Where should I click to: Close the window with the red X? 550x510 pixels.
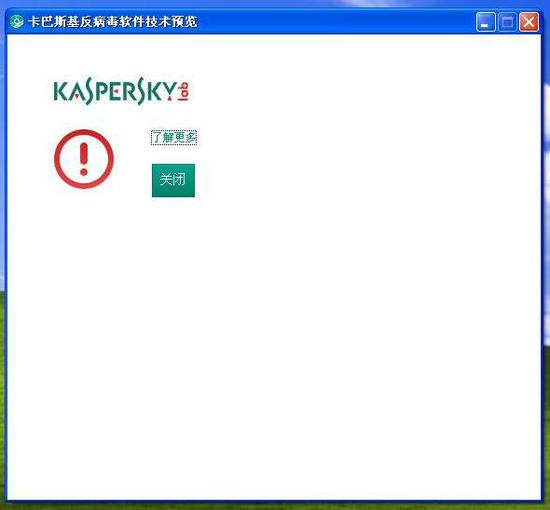click(529, 22)
